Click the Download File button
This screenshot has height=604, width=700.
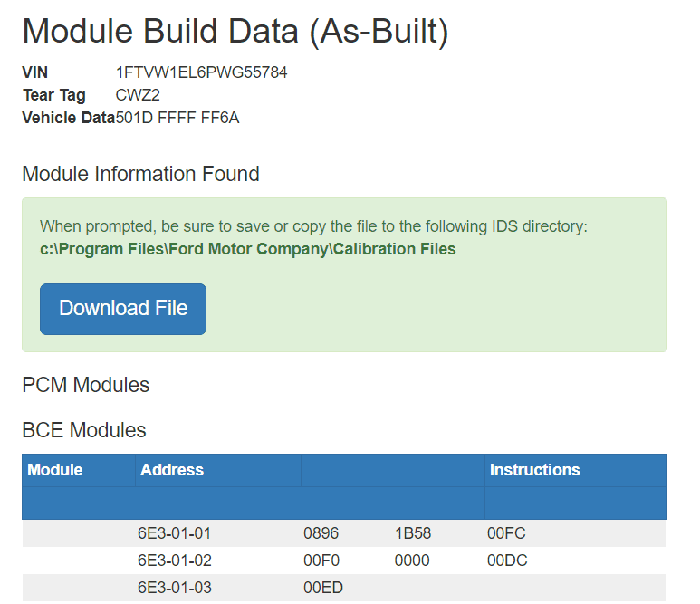[x=123, y=309]
